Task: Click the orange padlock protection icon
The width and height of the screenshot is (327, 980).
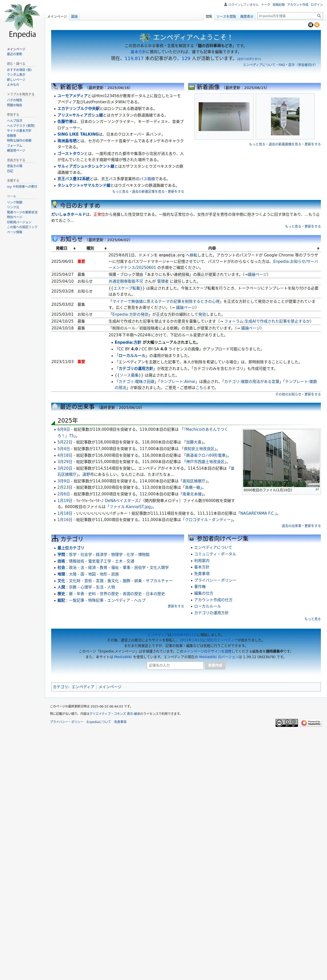Action: point(317,25)
